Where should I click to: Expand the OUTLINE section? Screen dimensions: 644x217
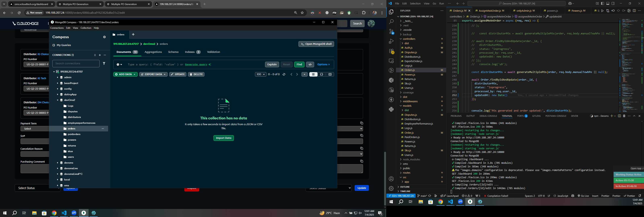(x=405, y=187)
